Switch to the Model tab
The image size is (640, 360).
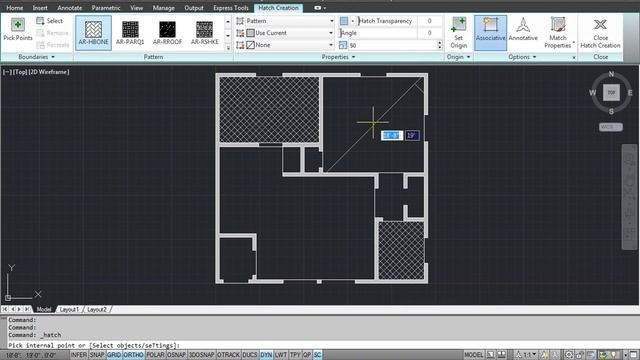tap(44, 309)
